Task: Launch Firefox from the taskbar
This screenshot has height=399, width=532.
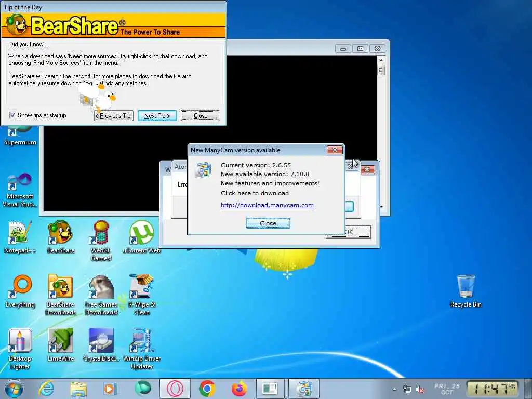Action: tap(239, 389)
